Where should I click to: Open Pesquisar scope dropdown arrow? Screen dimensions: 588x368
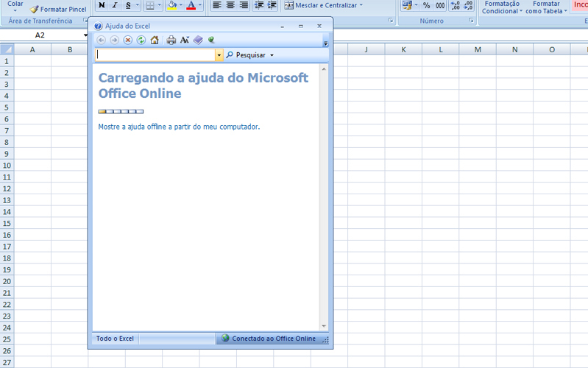coord(272,55)
